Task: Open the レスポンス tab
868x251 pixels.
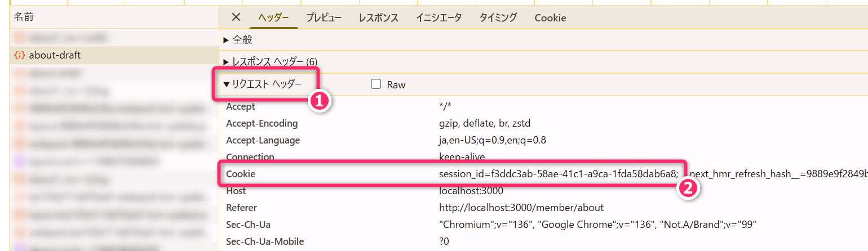Action: tap(378, 17)
